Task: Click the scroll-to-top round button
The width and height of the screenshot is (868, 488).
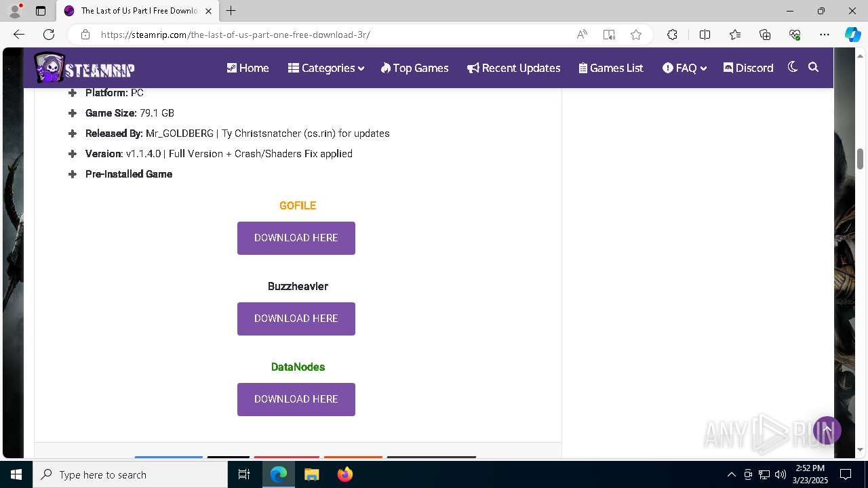Action: pos(827,430)
